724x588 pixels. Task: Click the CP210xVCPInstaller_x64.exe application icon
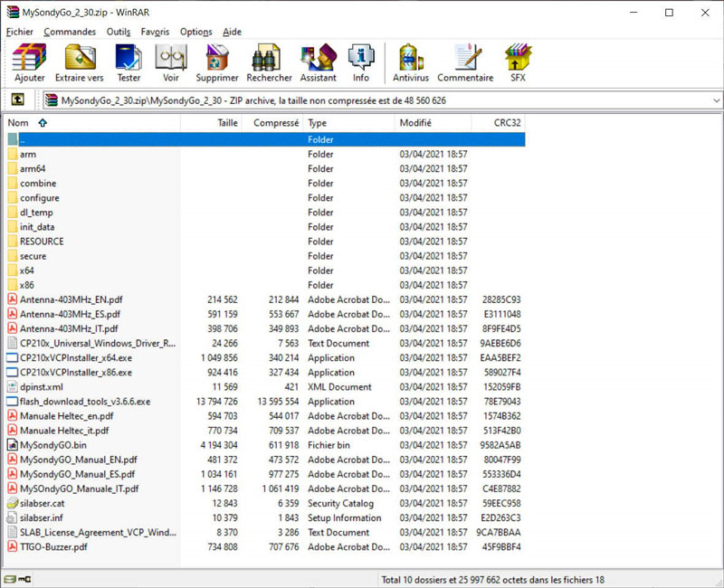pos(13,357)
